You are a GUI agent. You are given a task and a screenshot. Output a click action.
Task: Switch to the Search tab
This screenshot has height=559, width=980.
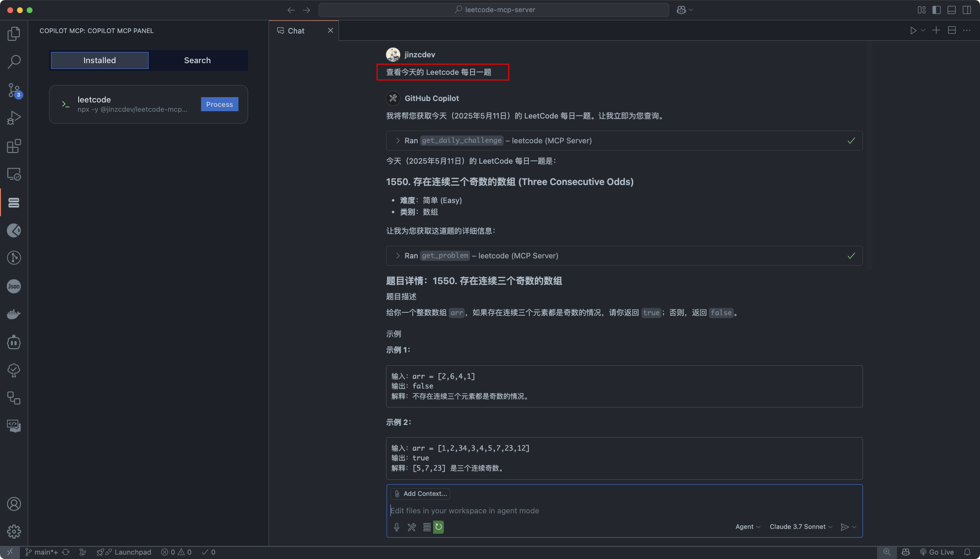[x=197, y=60]
